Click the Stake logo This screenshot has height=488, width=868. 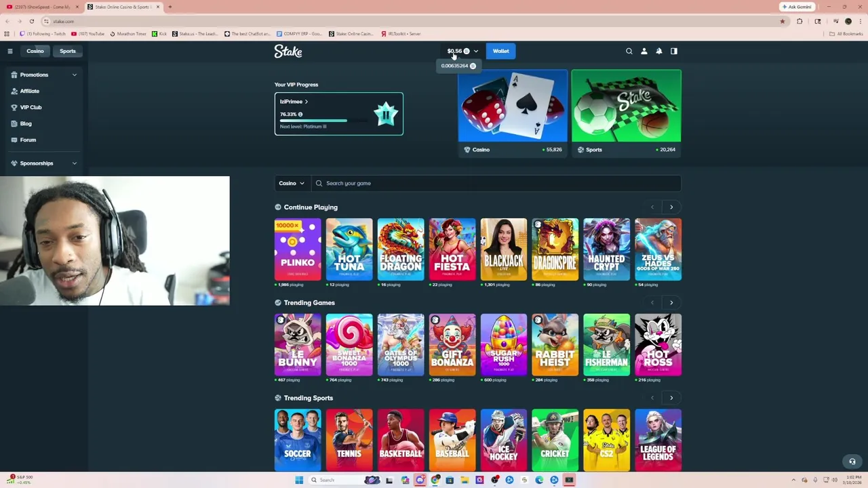point(288,52)
